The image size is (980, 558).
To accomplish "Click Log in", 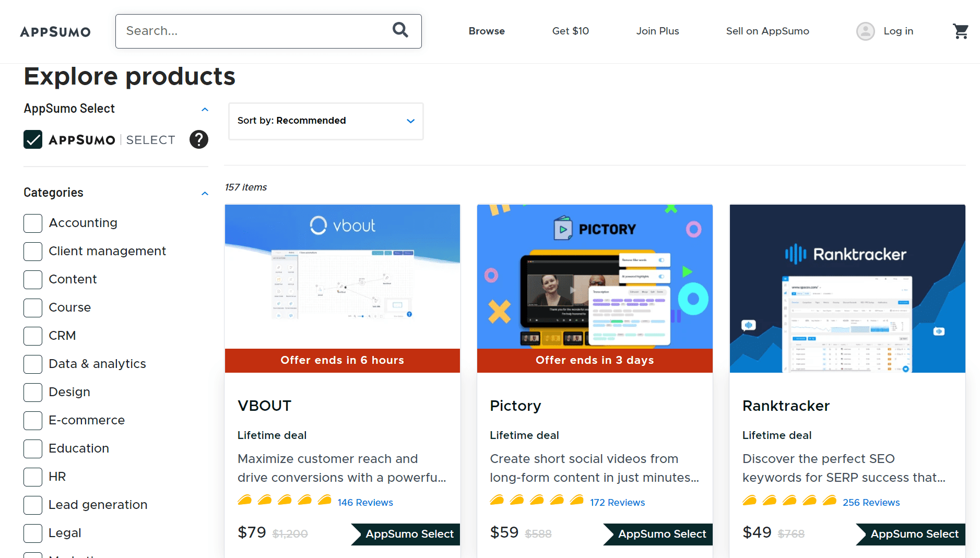I will point(898,31).
